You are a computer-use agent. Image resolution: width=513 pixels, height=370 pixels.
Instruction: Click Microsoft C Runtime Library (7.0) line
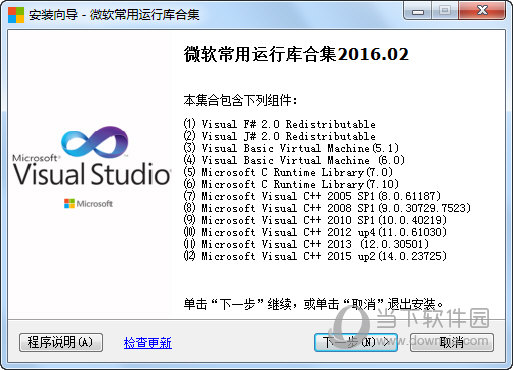point(288,172)
